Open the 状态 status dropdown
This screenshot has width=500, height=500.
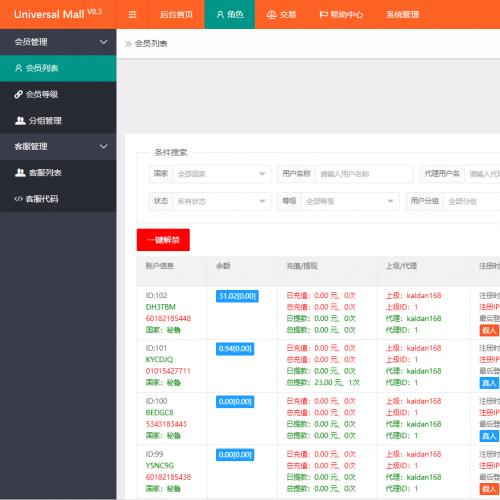(x=222, y=201)
